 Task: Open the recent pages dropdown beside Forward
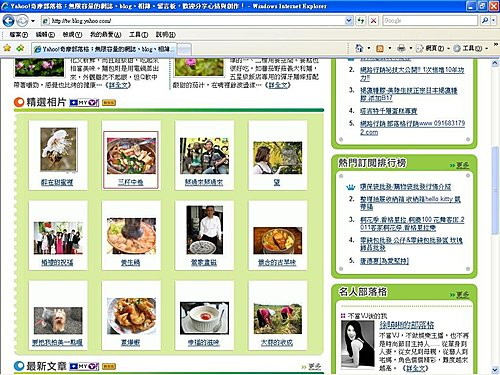pos(33,21)
